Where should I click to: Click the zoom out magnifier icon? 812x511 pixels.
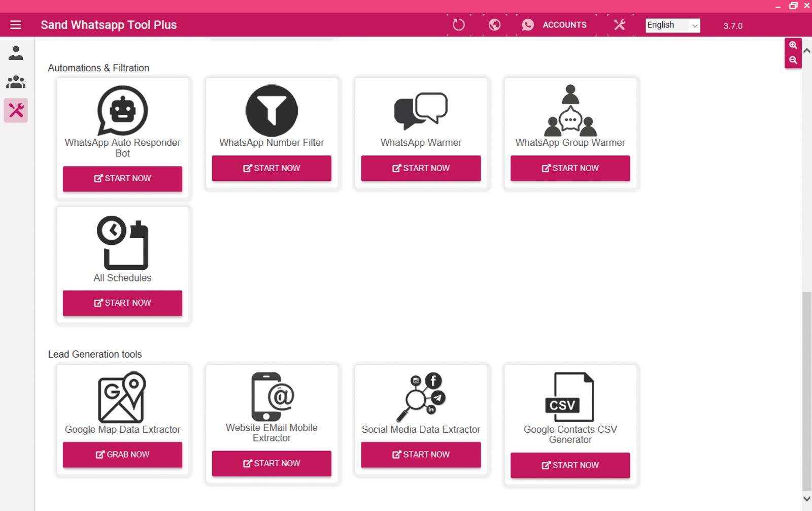point(793,60)
